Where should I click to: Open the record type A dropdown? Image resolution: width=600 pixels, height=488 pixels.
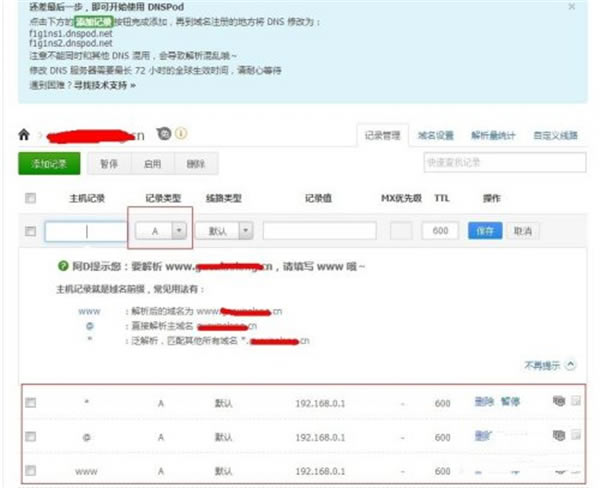pyautogui.click(x=161, y=231)
